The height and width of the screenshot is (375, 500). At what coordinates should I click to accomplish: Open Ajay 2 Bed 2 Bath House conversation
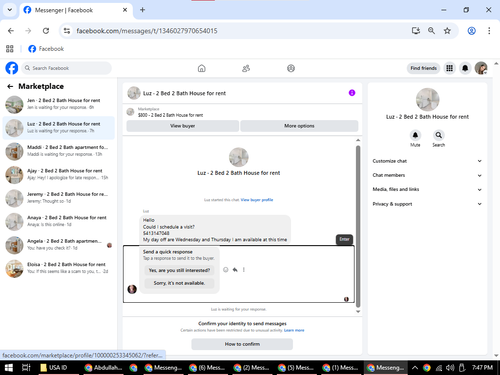click(x=59, y=174)
